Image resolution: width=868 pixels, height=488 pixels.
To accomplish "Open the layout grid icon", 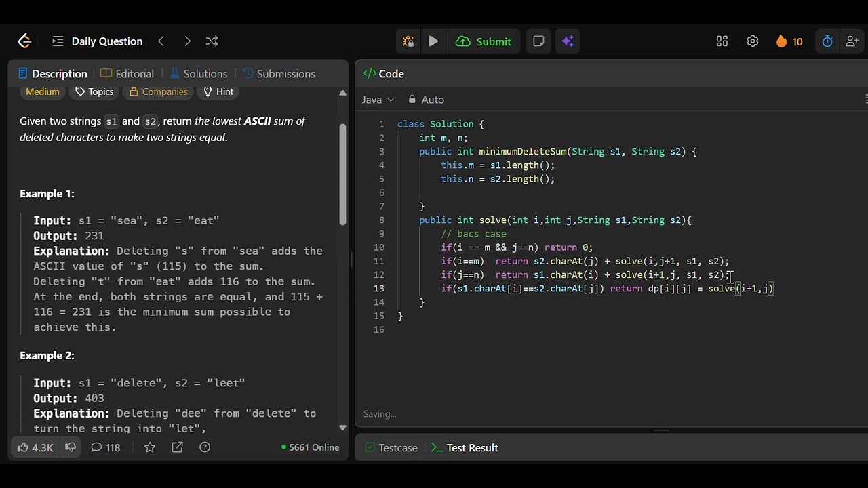I will tap(722, 41).
